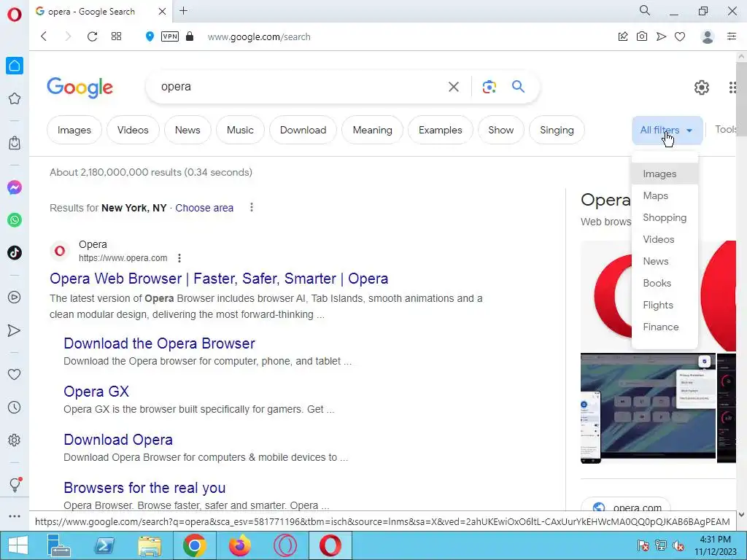Screen dimensions: 747x560
Task: Choose Shopping from All filters menu
Action: tap(665, 217)
